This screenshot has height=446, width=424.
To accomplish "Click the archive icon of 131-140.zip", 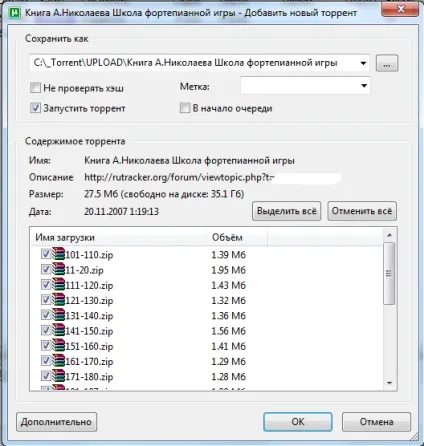I will 58,315.
